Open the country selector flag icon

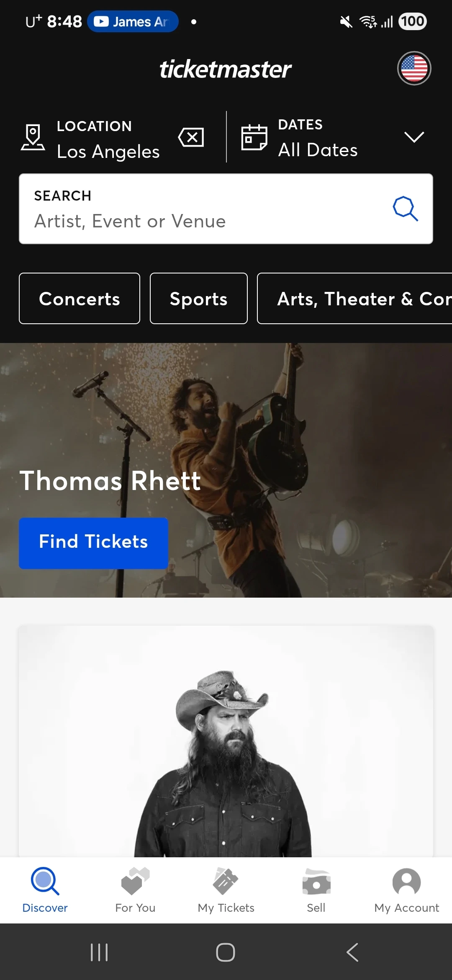tap(414, 68)
